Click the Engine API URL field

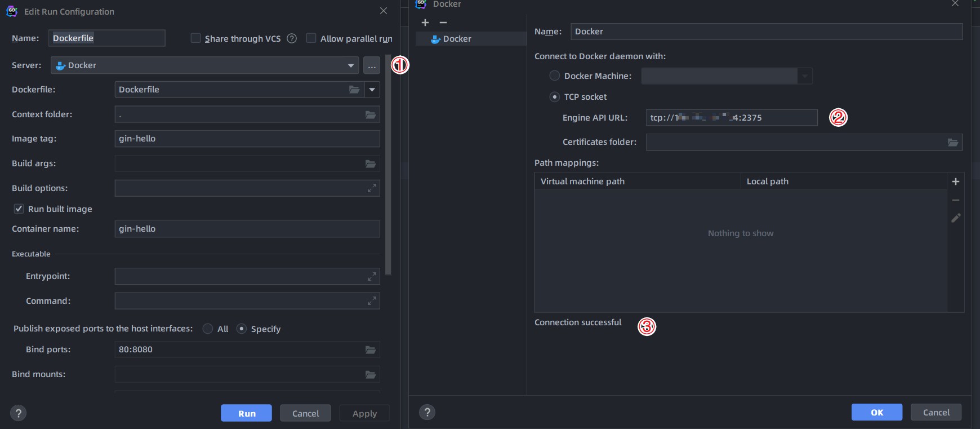[x=731, y=118]
